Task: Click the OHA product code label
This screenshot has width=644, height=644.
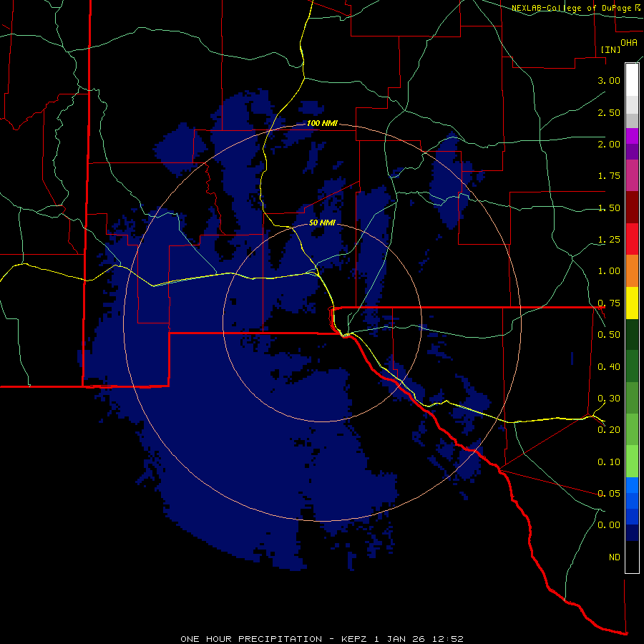Action: click(x=629, y=42)
